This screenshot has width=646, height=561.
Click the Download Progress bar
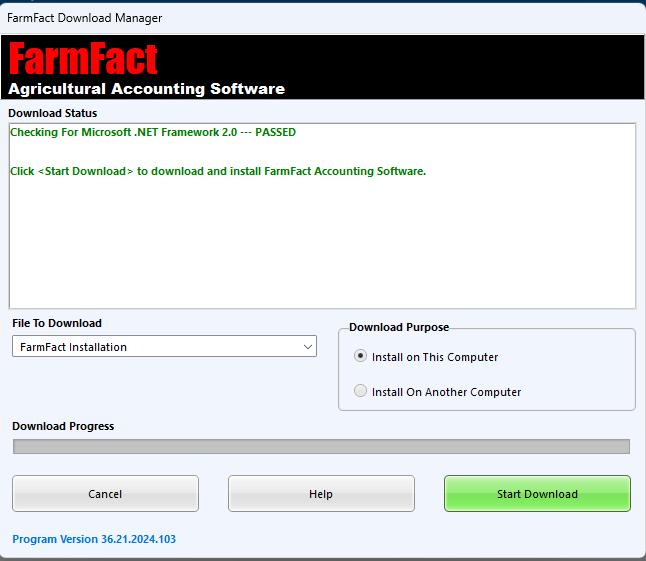pyautogui.click(x=321, y=447)
